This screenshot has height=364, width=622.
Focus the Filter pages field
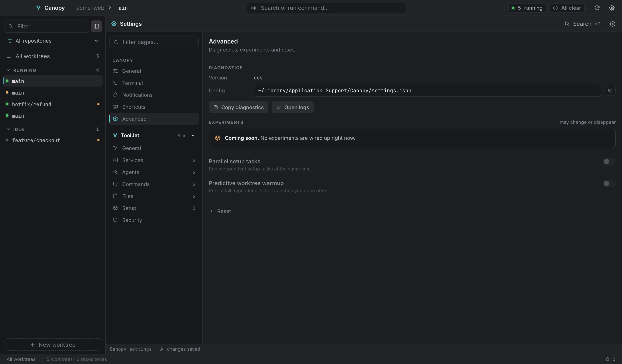[154, 42]
